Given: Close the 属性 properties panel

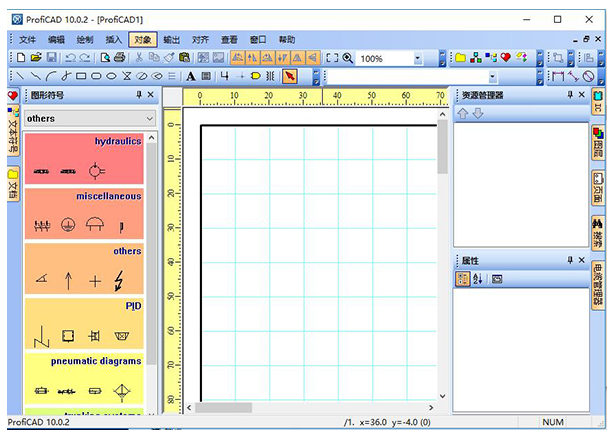Looking at the screenshot, I should pos(582,260).
